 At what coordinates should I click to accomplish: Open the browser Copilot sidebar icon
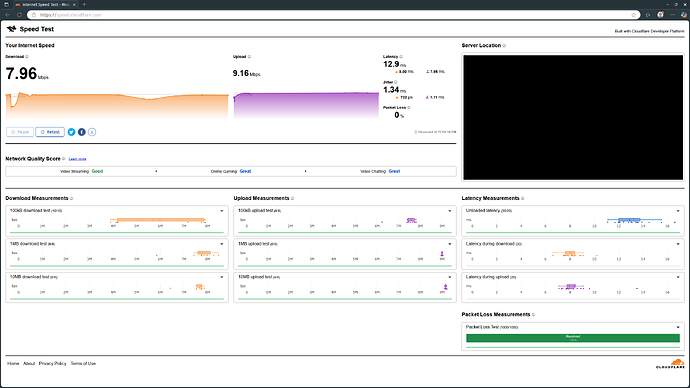coord(683,15)
